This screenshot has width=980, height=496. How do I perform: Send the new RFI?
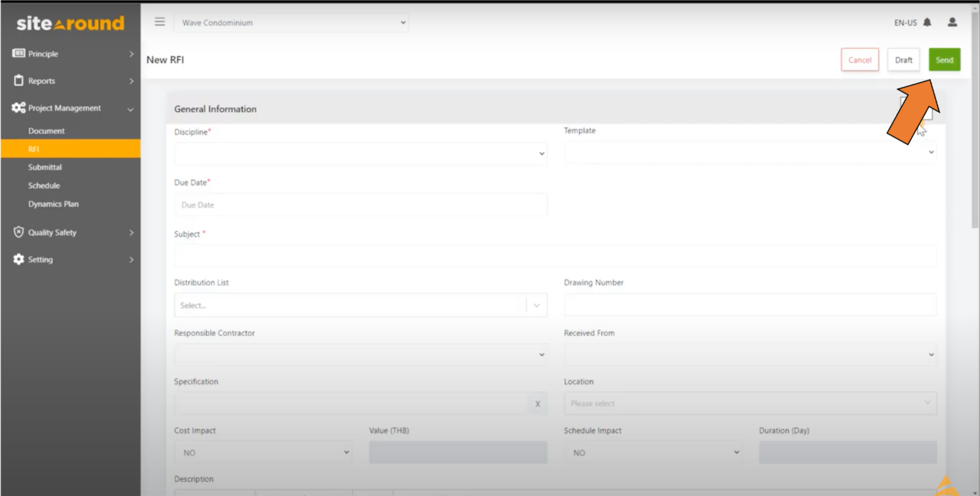click(944, 59)
